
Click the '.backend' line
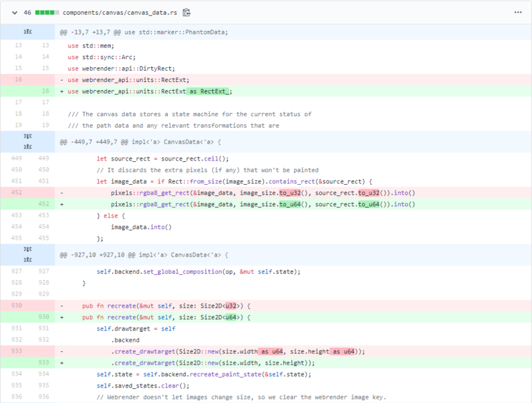(125, 340)
